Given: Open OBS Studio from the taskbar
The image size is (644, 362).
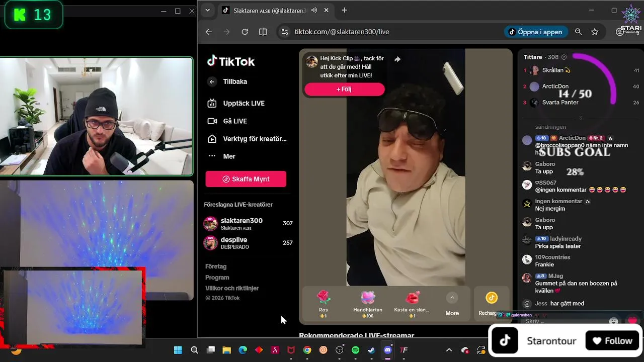Looking at the screenshot, I should 339,350.
